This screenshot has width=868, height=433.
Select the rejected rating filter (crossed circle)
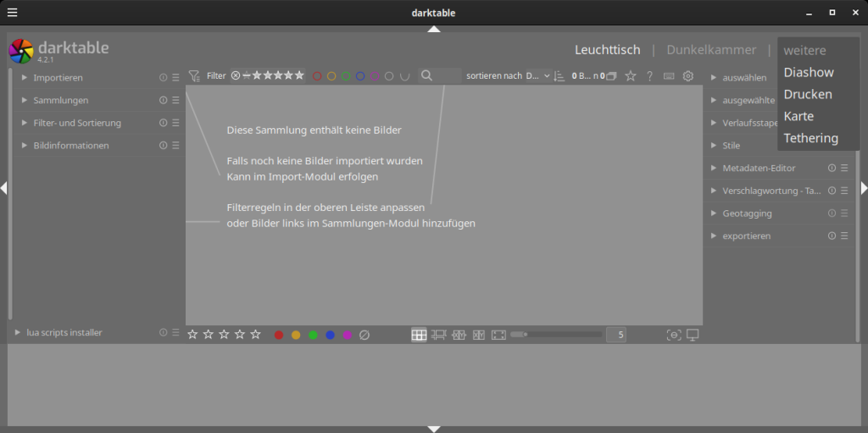click(236, 76)
